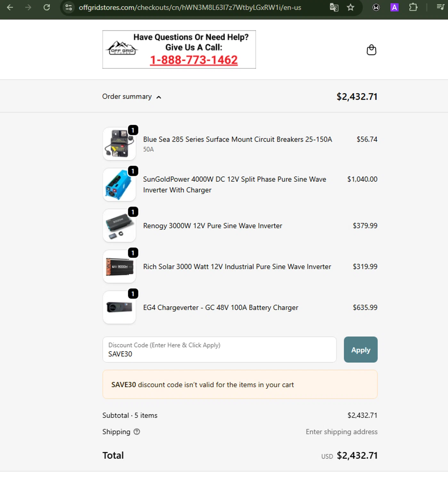Click the $319.99 price
Image resolution: width=448 pixels, height=480 pixels.
[x=365, y=267]
